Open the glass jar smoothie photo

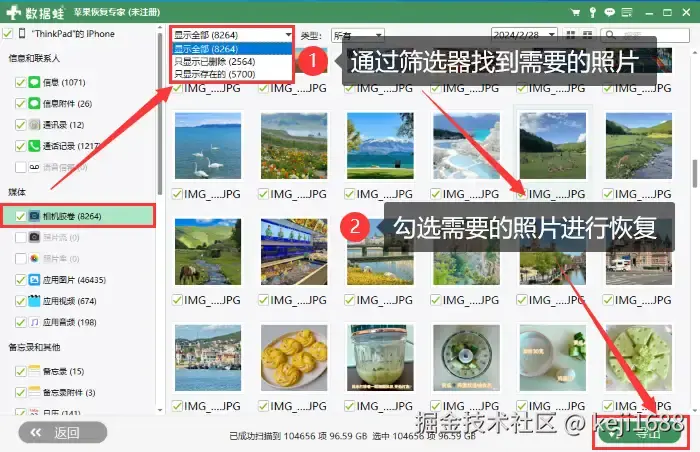point(380,358)
